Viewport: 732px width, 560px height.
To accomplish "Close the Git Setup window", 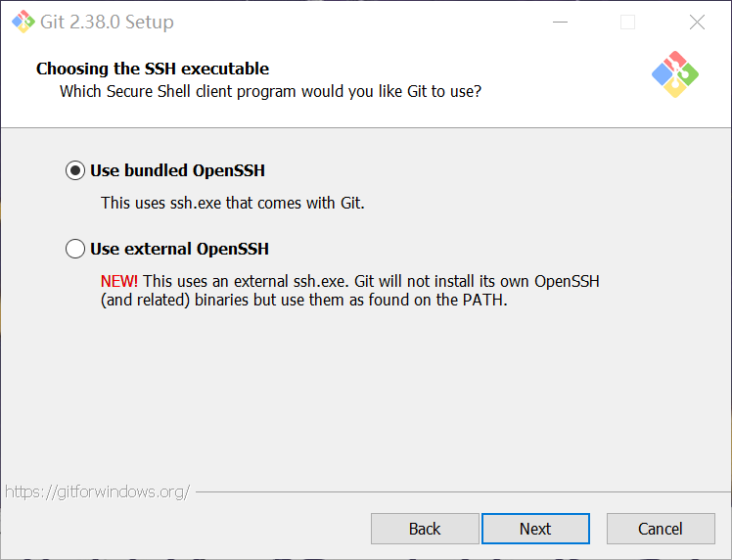I will [697, 22].
